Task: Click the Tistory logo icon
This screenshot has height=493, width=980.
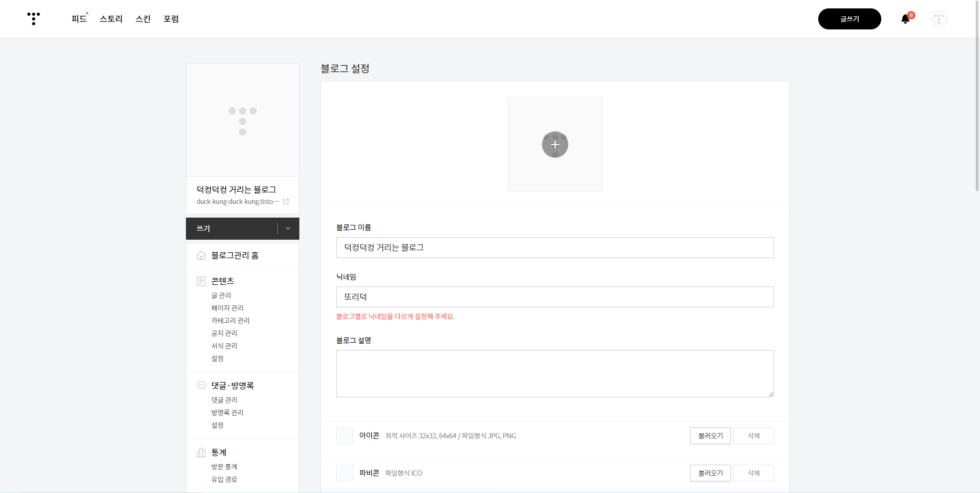Action: pos(34,18)
